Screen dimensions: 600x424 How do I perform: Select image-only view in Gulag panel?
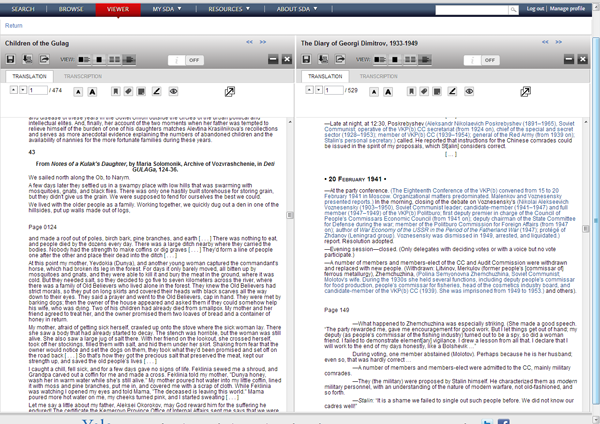(x=99, y=60)
